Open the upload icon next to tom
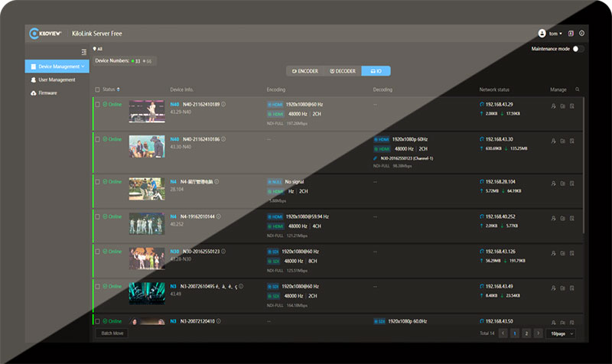The height and width of the screenshot is (364, 612). pos(571,34)
